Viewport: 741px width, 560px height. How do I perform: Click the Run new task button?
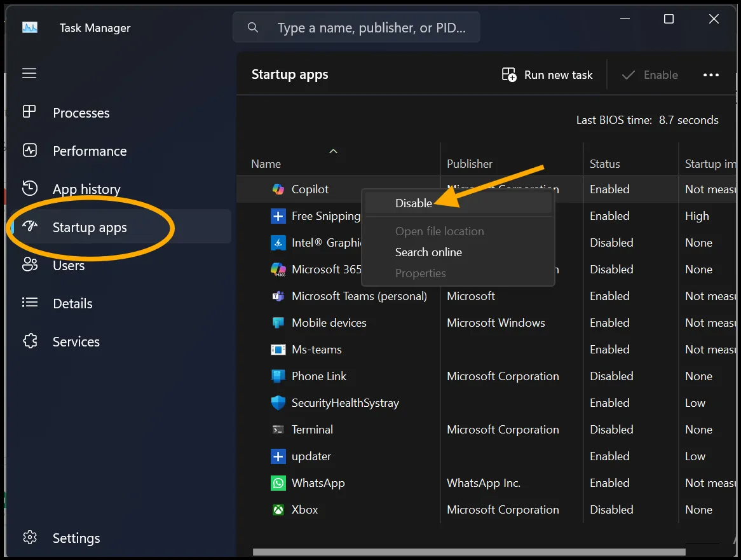pyautogui.click(x=547, y=74)
